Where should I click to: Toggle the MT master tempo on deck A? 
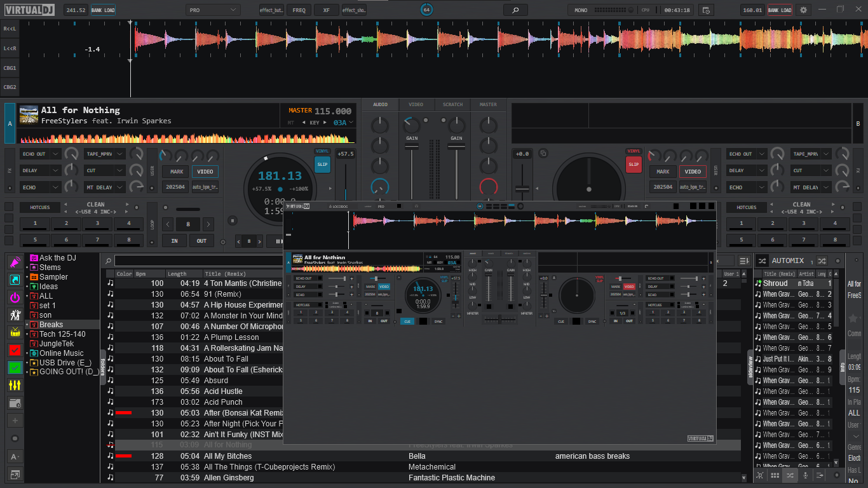coord(291,123)
